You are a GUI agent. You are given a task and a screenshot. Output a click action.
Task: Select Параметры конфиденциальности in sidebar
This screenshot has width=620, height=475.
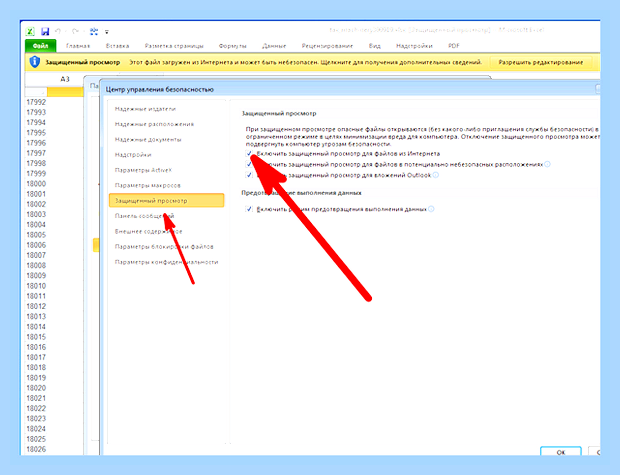click(x=166, y=262)
